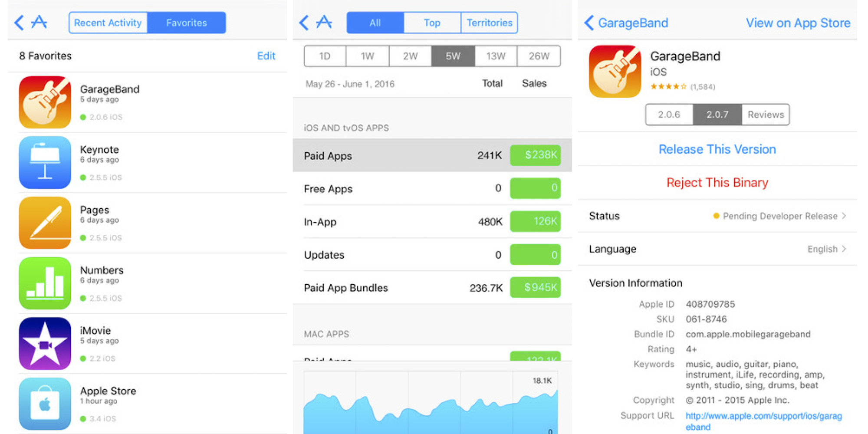The height and width of the screenshot is (434, 868).
Task: Open the Apple Store bag icon
Action: point(45,404)
